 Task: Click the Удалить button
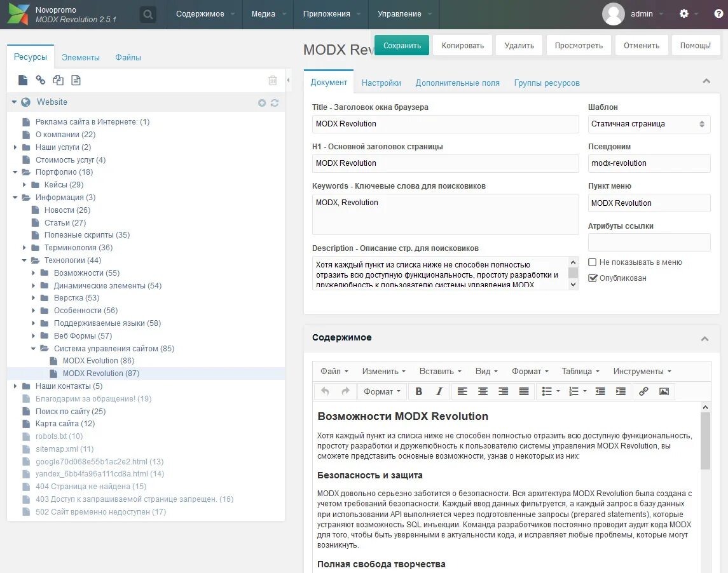(x=519, y=46)
